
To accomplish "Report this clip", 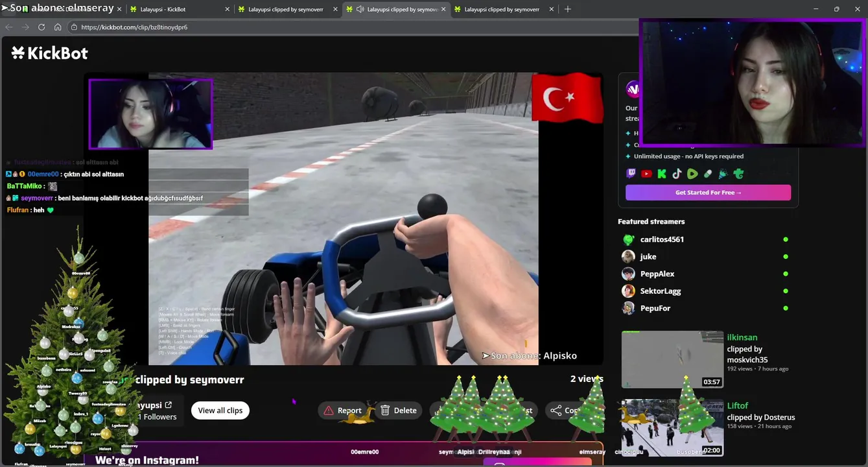I will [342, 411].
